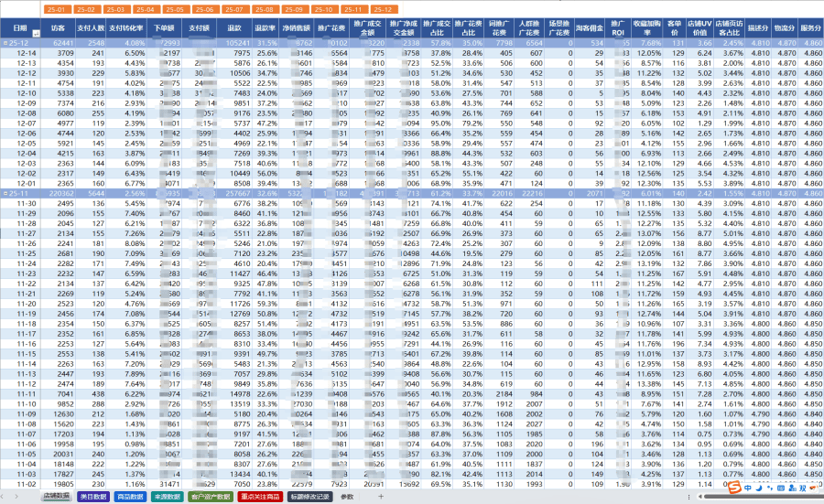Jump to month 25-06
The width and height of the screenshot is (824, 504).
[x=204, y=8]
